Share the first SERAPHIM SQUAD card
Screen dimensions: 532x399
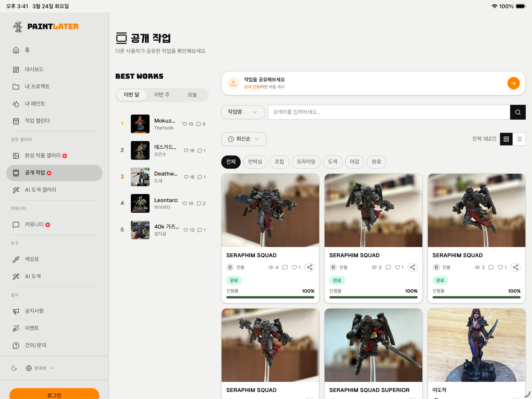pos(310,267)
